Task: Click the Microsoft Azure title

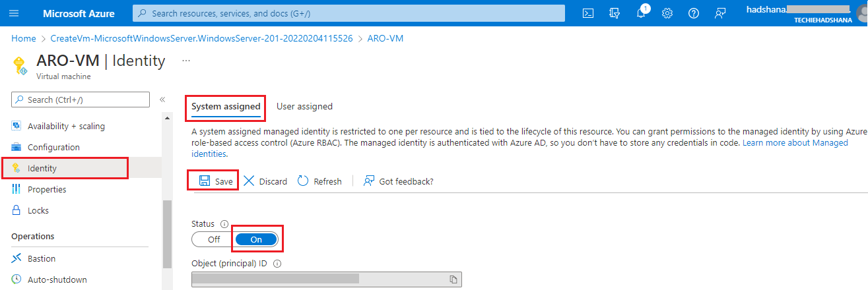Action: coord(79,13)
